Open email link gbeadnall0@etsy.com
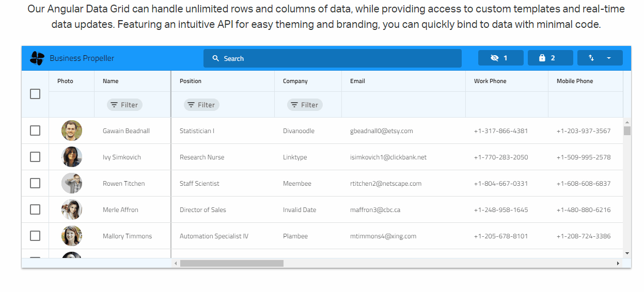The height and width of the screenshot is (292, 644). pyautogui.click(x=381, y=131)
